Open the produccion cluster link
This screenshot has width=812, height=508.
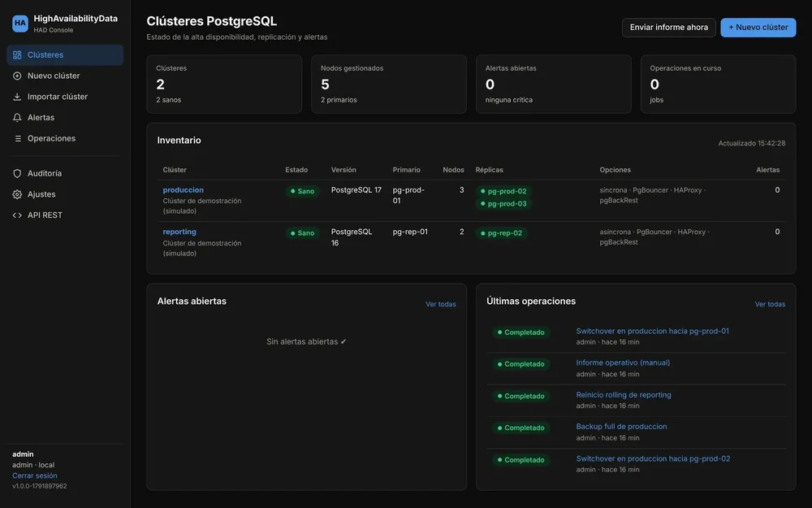coord(184,189)
